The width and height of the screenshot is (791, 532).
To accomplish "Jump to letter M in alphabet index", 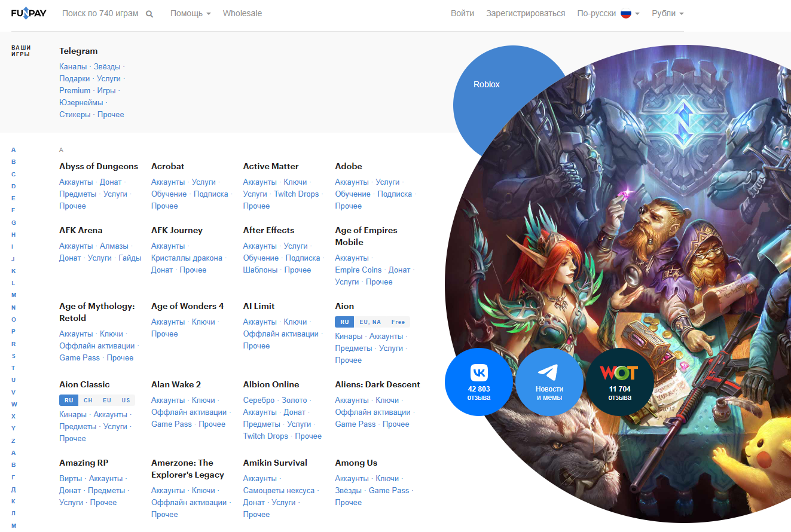I will pos(14,295).
